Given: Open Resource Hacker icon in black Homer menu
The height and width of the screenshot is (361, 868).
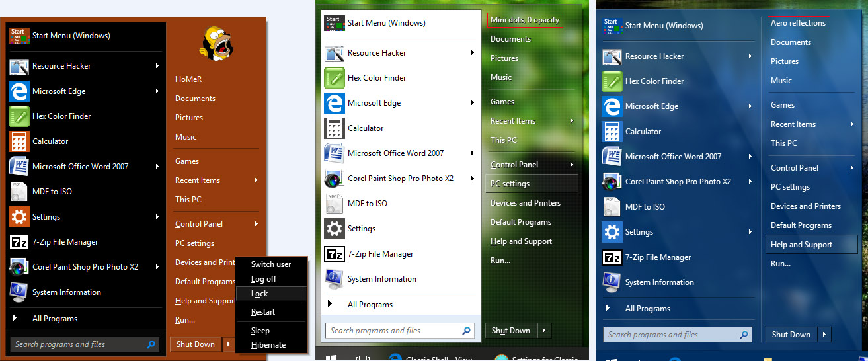Looking at the screenshot, I should pos(19,66).
